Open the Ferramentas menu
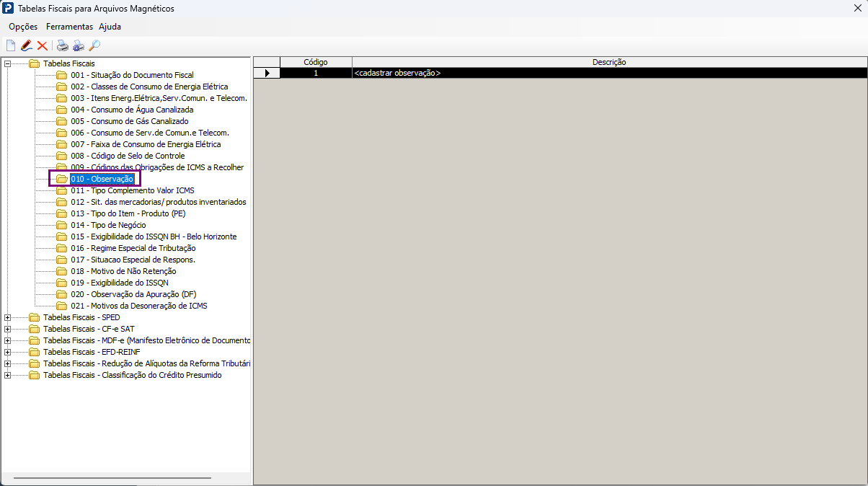This screenshot has width=868, height=486. click(x=69, y=27)
